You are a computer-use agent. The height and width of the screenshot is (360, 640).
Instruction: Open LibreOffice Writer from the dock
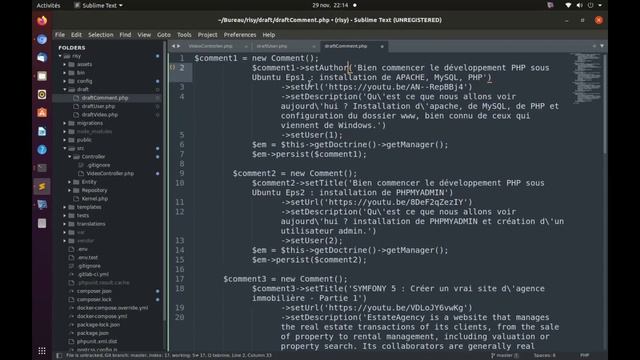(42, 131)
